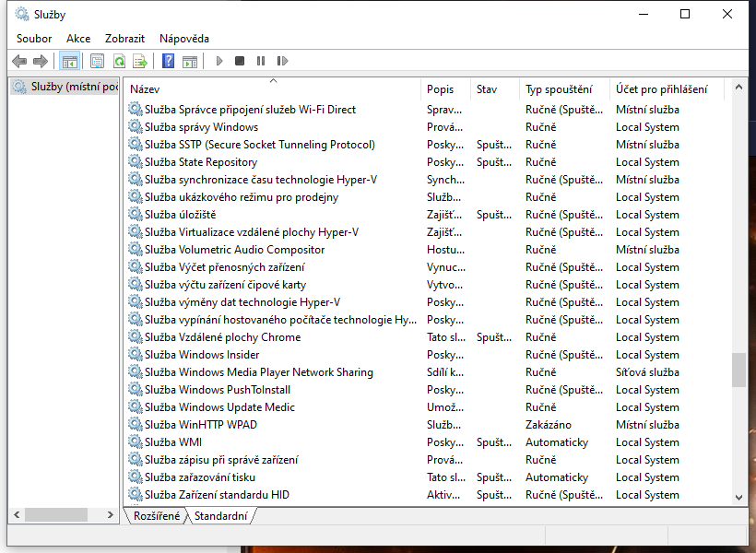Select the Služba State Repository row
Viewport: 756px width, 553px height.
coord(424,162)
